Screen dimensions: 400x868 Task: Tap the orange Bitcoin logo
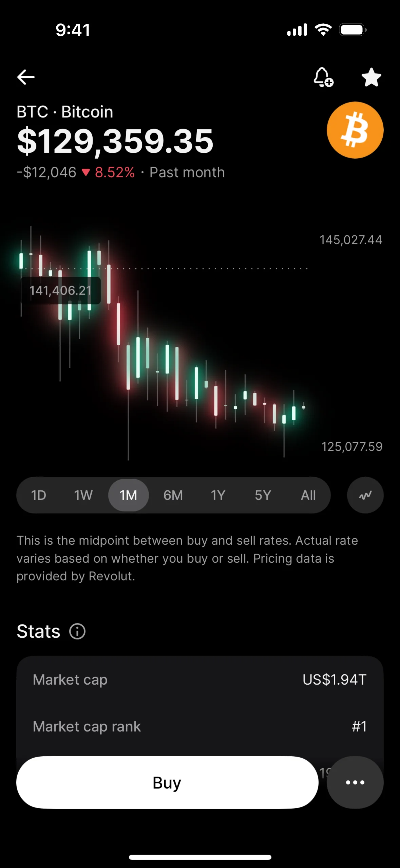coord(355,130)
